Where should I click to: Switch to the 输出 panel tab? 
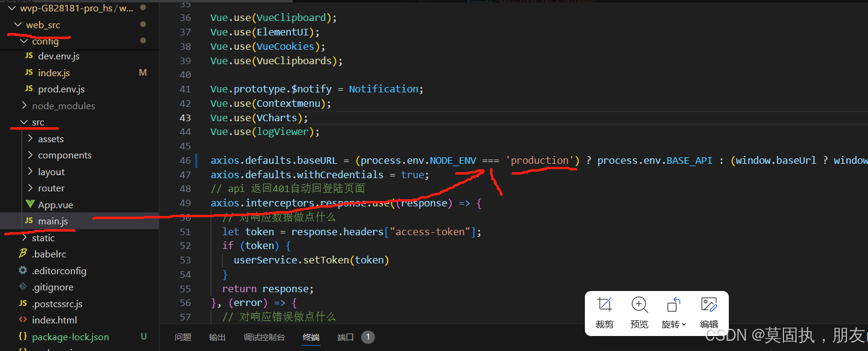[218, 337]
